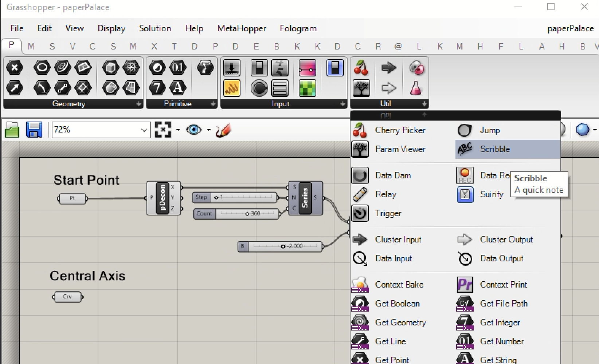
Task: Pick the Cherry Picker in dropdown list
Action: coord(400,130)
